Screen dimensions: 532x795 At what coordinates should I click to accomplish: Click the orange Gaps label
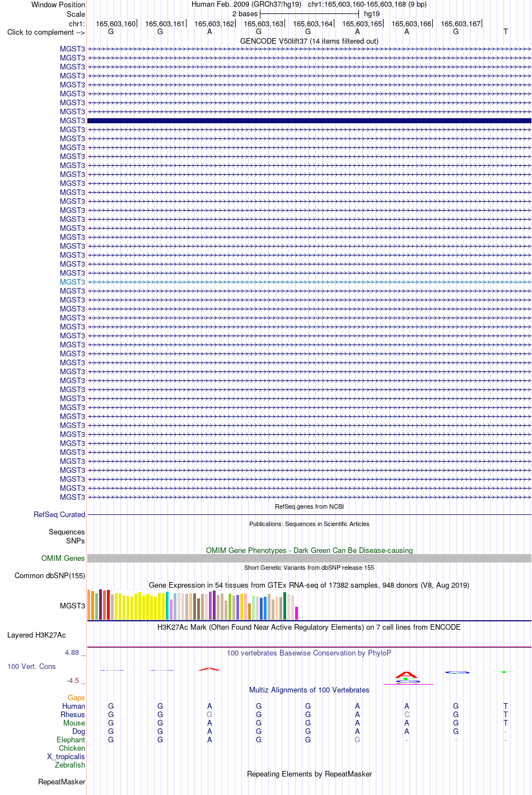point(76,698)
